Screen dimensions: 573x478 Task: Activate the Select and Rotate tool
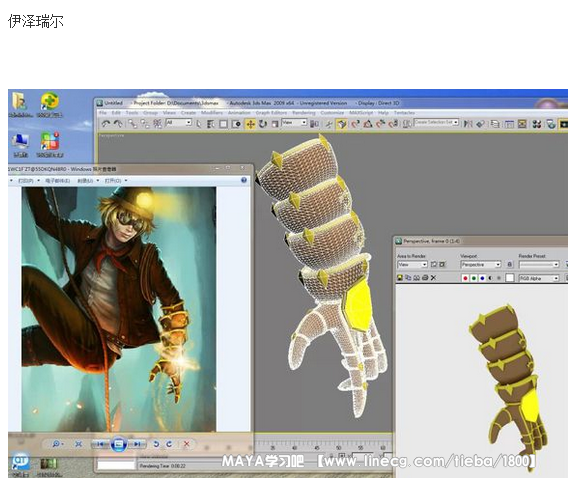(263, 124)
